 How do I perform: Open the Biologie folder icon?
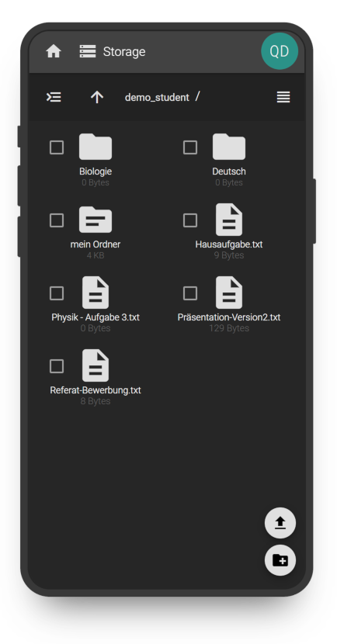(x=96, y=147)
